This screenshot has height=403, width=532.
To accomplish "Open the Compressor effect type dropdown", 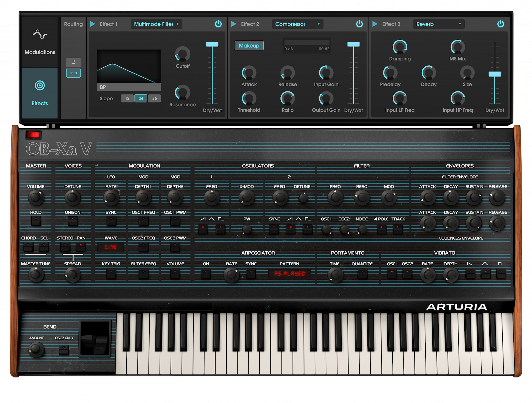I will [297, 24].
